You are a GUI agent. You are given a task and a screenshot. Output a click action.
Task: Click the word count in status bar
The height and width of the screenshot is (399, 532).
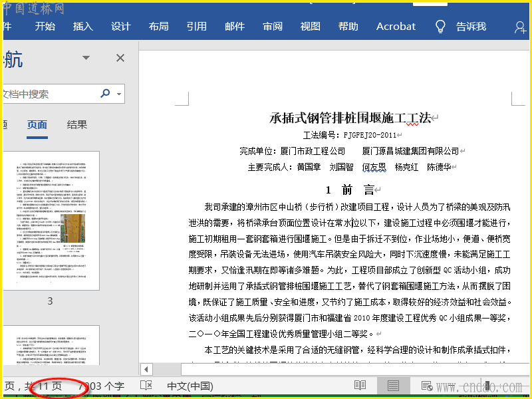[101, 386]
